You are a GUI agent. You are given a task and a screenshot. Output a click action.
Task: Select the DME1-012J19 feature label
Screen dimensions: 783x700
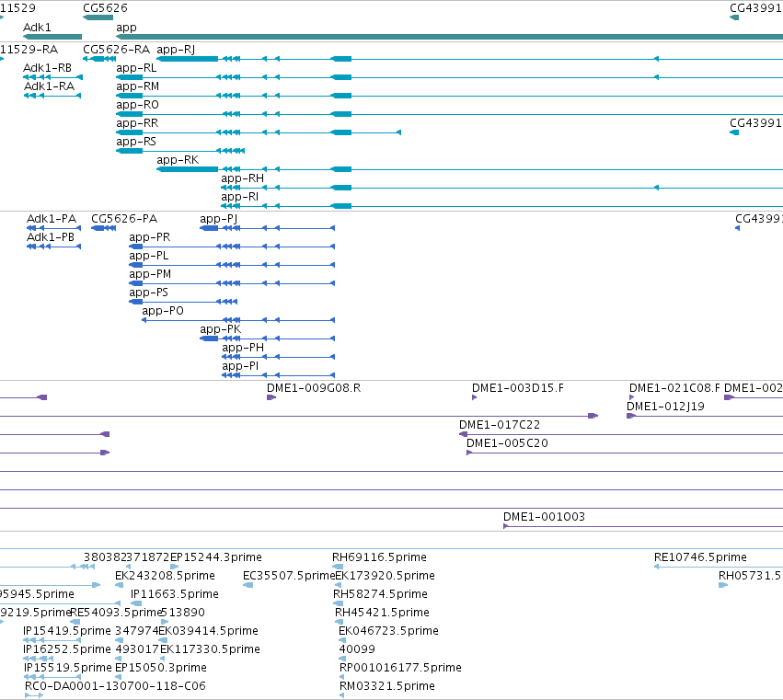coord(665,407)
